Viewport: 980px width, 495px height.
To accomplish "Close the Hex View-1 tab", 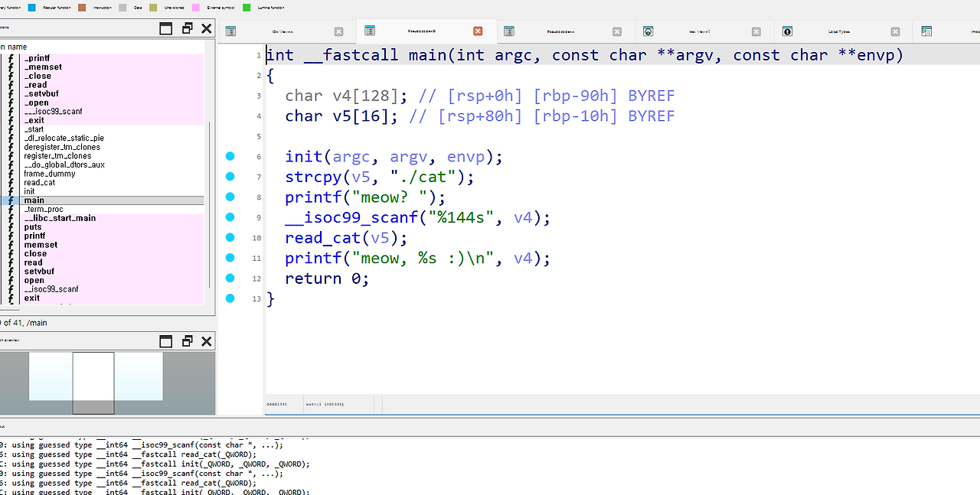I will coord(756,31).
